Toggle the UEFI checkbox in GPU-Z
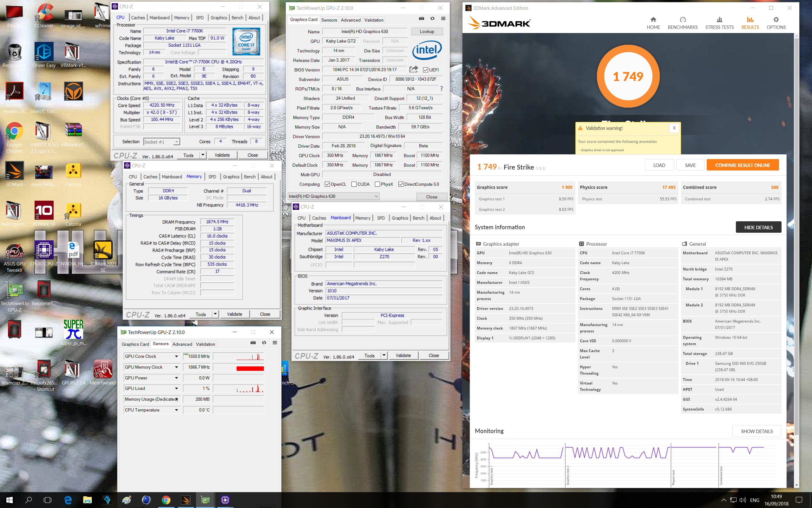 click(425, 70)
